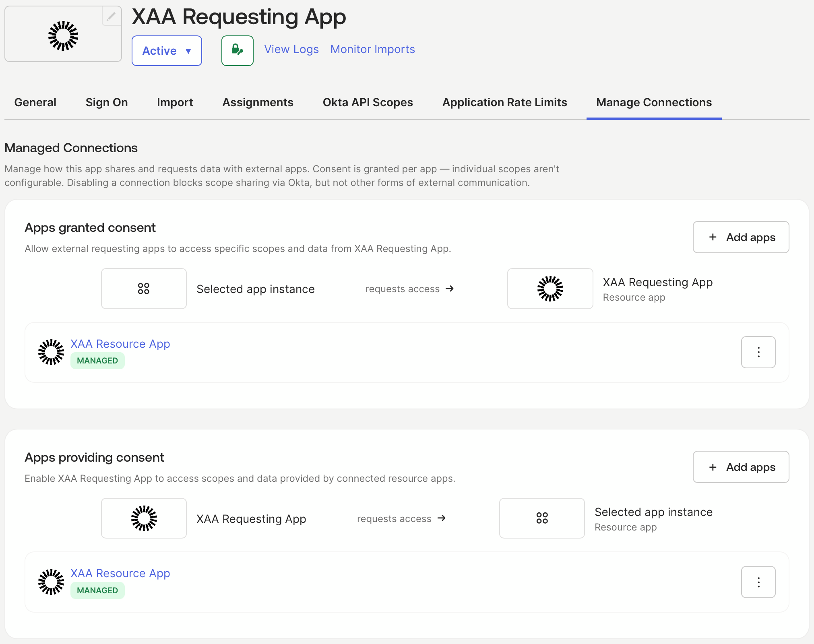Click 'requests access' text in providing consent
Viewport: 814px width, 644px height.
click(394, 519)
